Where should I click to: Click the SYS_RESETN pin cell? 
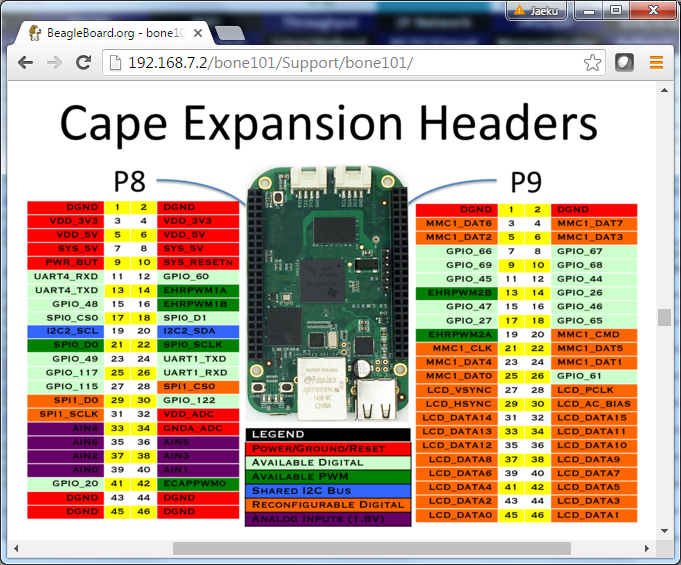[198, 263]
